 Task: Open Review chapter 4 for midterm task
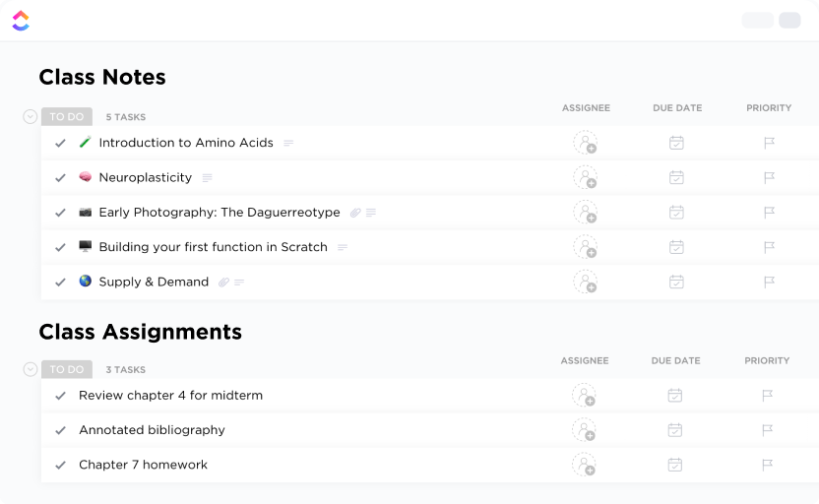pyautogui.click(x=170, y=396)
